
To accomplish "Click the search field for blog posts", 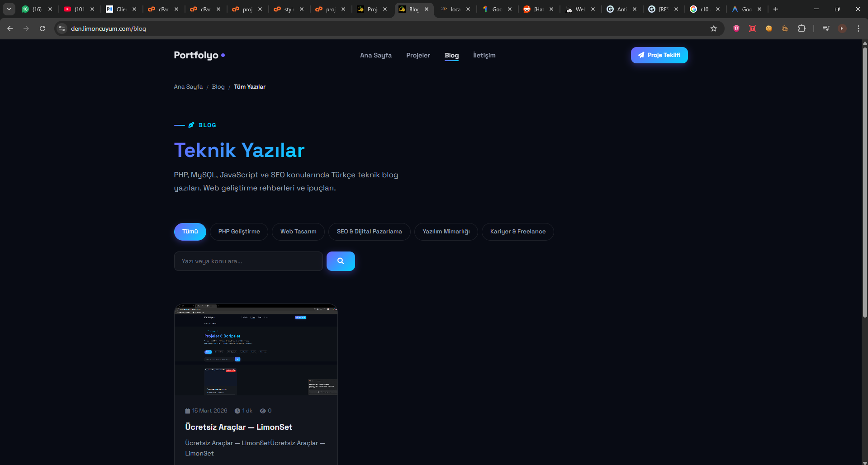I will coord(248,261).
